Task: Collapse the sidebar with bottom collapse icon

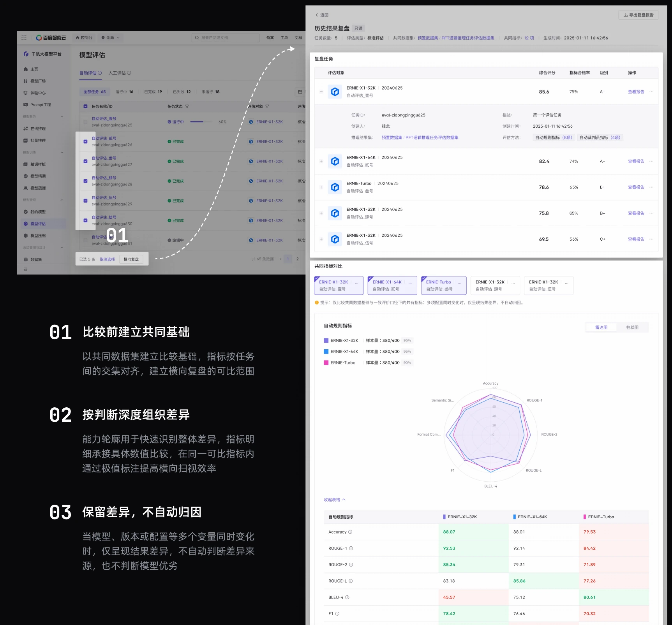Action: pos(26,269)
